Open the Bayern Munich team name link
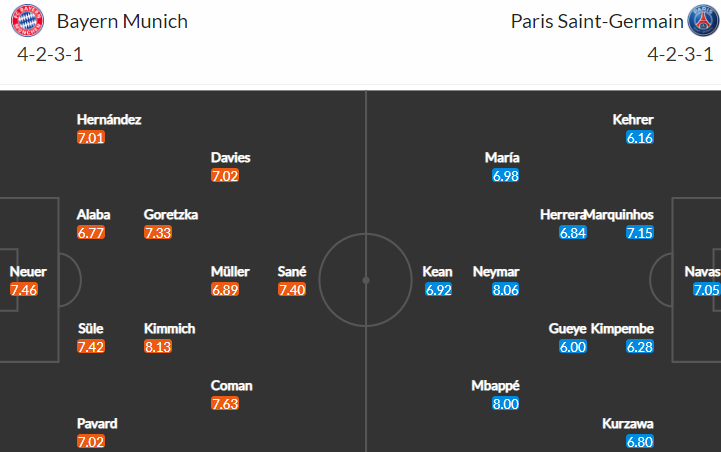721x452 pixels. click(122, 22)
